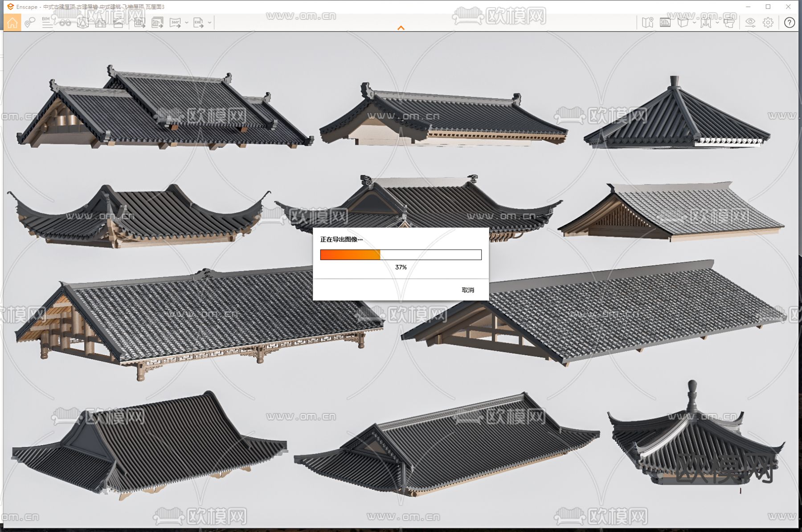Toggle the video editor clapperboard icon
The height and width of the screenshot is (532, 802).
tap(118, 23)
